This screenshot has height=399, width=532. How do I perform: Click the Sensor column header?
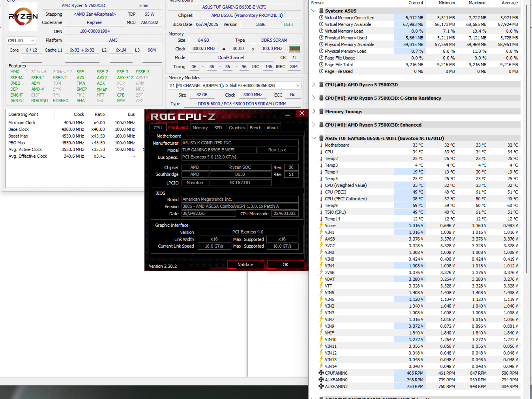pyautogui.click(x=352, y=3)
